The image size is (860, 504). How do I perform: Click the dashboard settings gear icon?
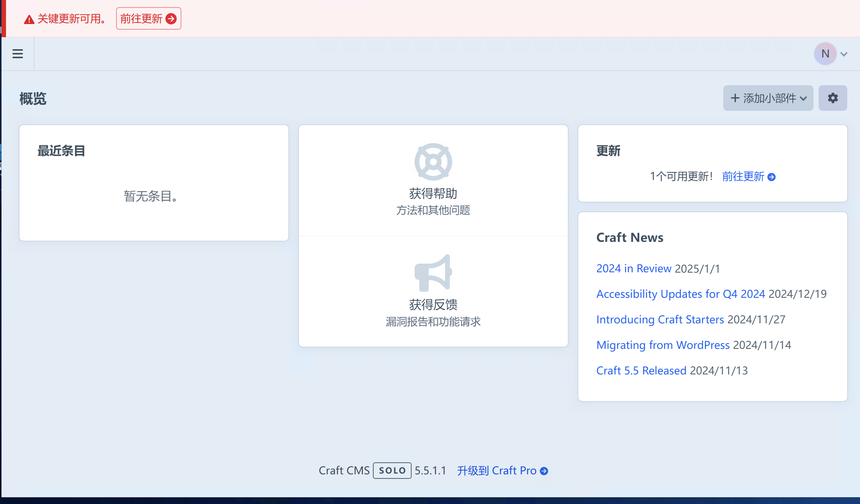click(833, 98)
